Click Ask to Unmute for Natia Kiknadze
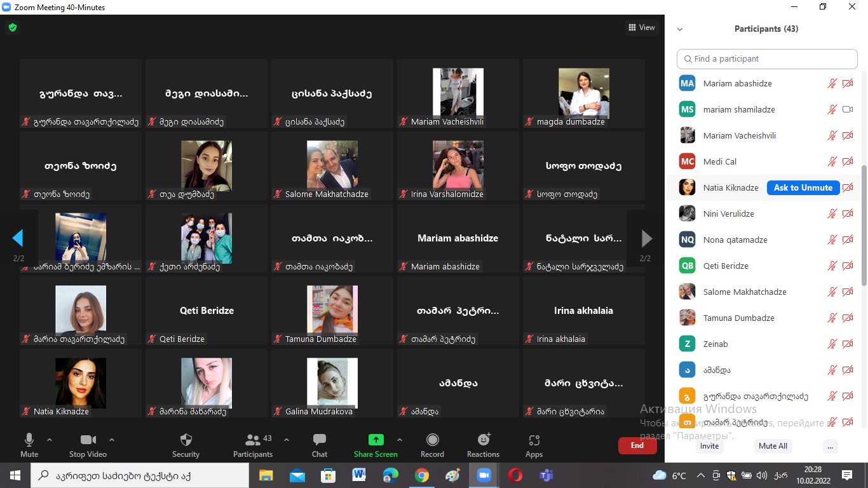 (803, 187)
